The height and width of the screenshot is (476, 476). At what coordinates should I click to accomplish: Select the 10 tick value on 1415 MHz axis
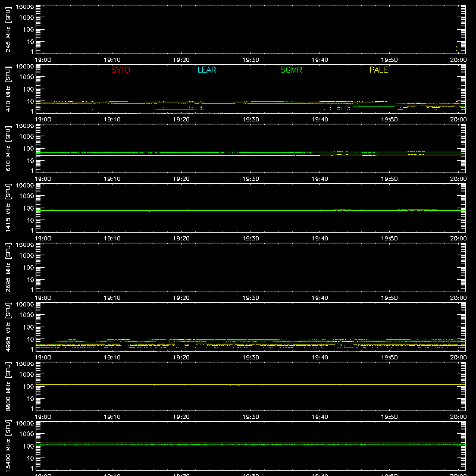pyautogui.click(x=30, y=220)
